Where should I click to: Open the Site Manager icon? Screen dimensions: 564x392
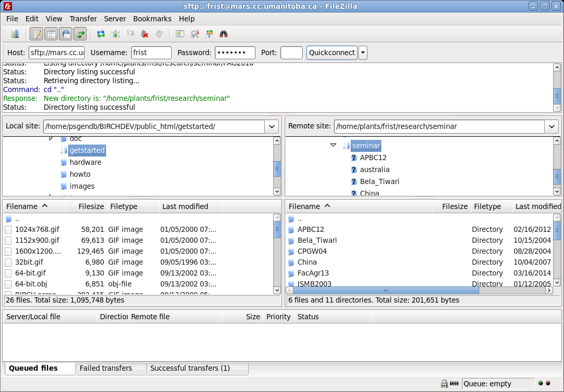(15, 34)
